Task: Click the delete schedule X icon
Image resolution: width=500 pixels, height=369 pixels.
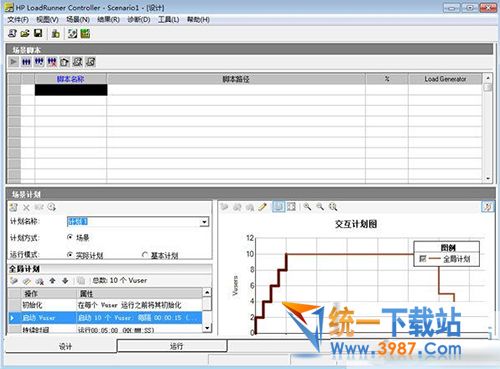Action: [x=26, y=207]
